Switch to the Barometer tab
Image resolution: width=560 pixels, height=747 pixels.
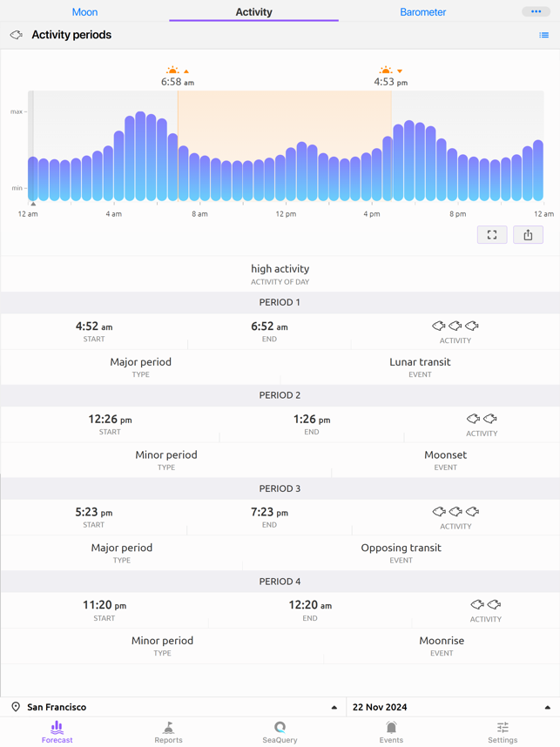coord(422,12)
